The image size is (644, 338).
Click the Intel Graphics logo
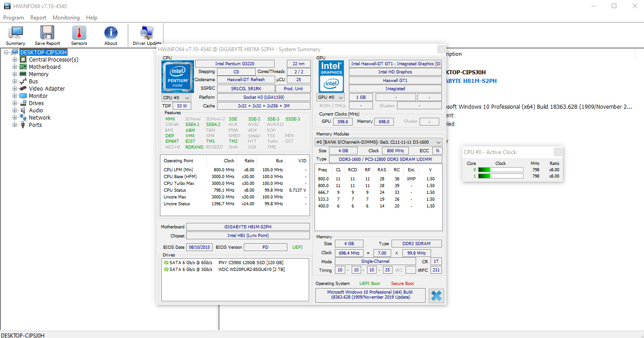[x=331, y=77]
